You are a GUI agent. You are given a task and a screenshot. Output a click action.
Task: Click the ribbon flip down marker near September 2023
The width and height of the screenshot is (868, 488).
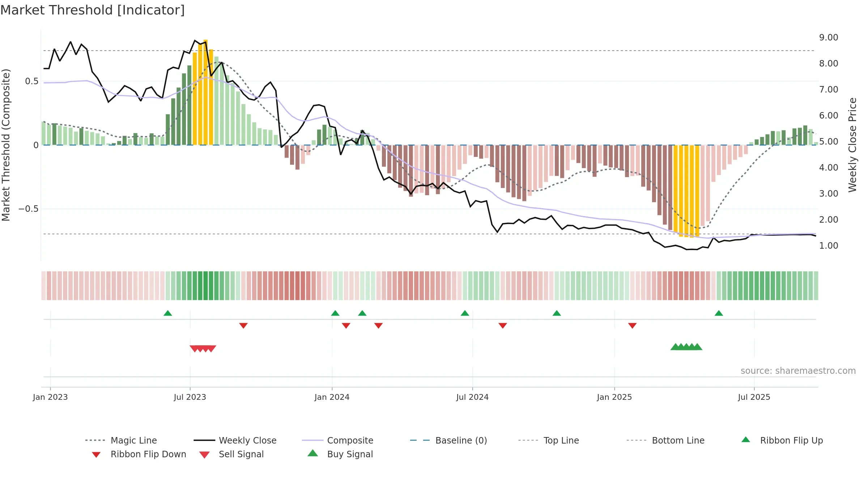point(243,325)
